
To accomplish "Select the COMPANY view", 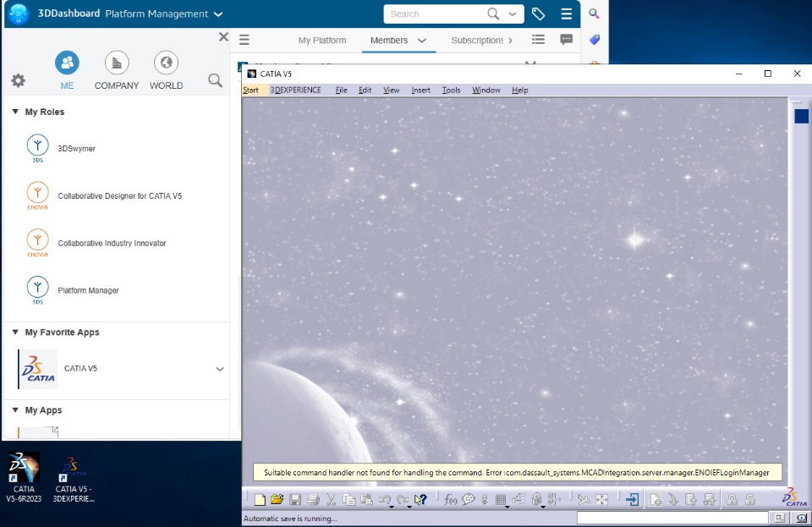I will 117,70.
